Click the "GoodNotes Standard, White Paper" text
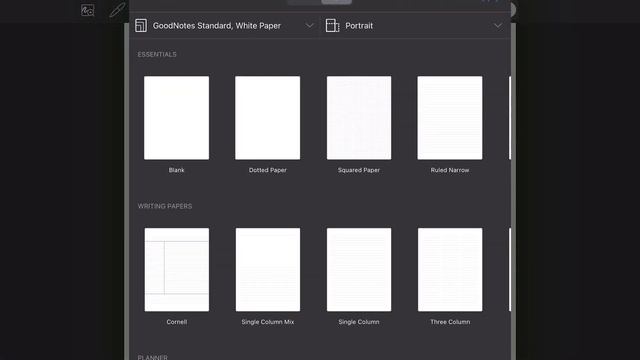 pyautogui.click(x=217, y=26)
